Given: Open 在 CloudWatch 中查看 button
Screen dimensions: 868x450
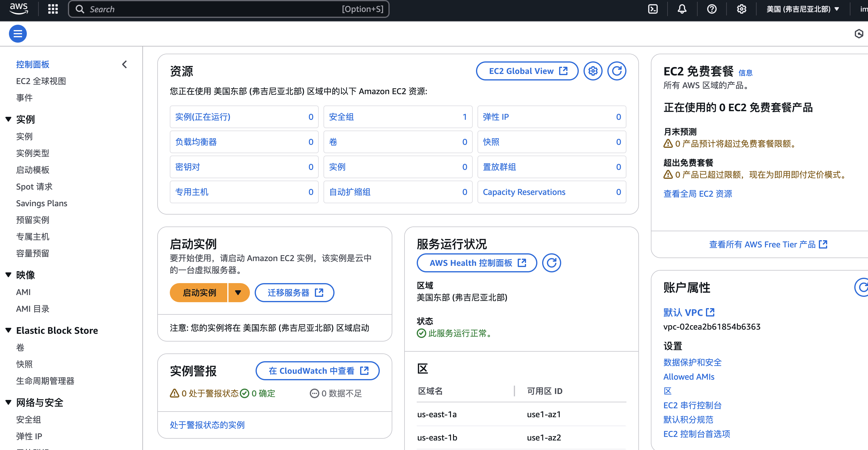Looking at the screenshot, I should [x=318, y=371].
